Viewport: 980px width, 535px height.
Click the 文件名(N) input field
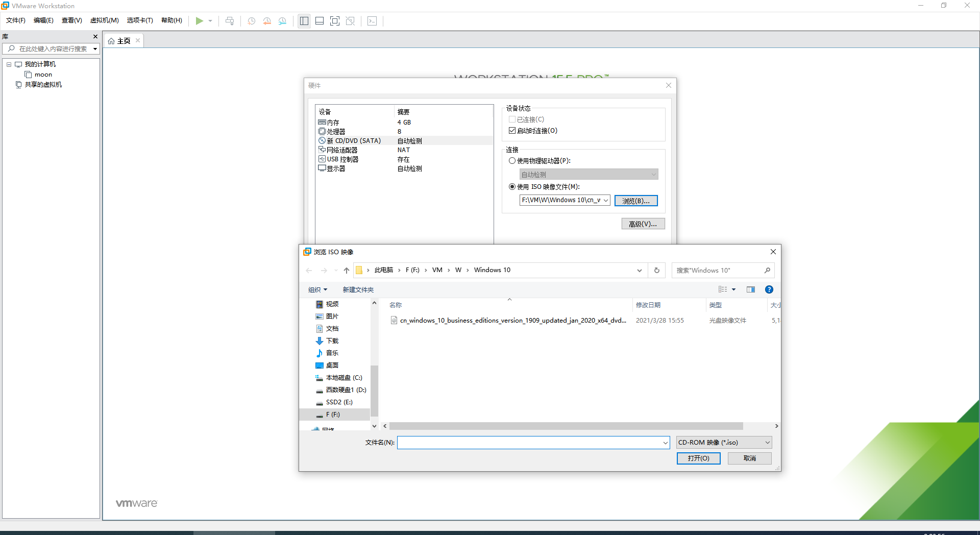533,443
